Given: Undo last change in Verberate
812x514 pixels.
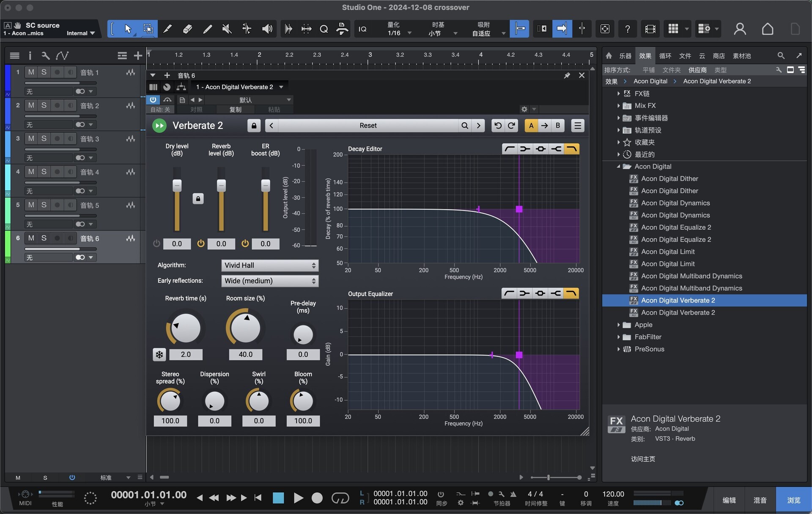Looking at the screenshot, I should [498, 126].
